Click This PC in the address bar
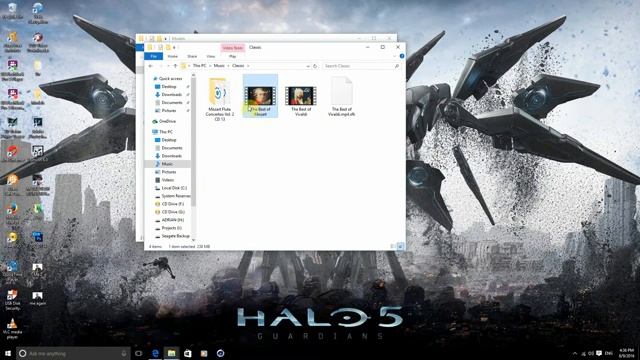 (199, 66)
